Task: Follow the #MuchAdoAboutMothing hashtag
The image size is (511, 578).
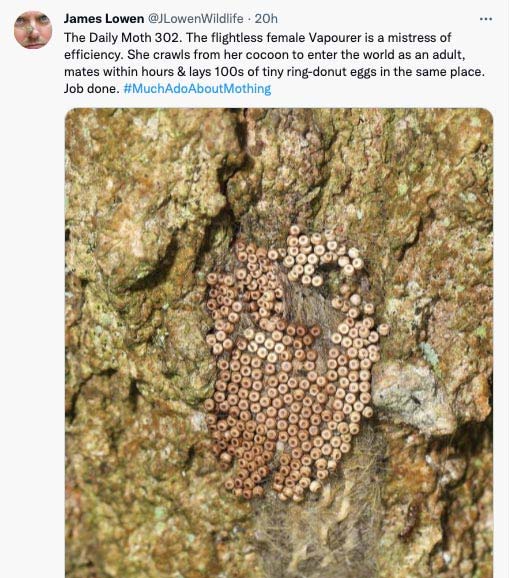Action: (197, 88)
